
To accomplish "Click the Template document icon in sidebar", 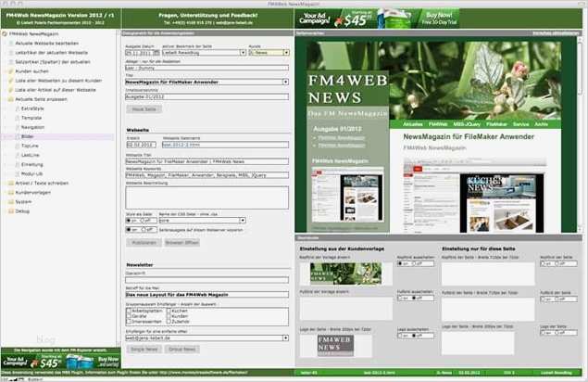I will pyautogui.click(x=18, y=118).
